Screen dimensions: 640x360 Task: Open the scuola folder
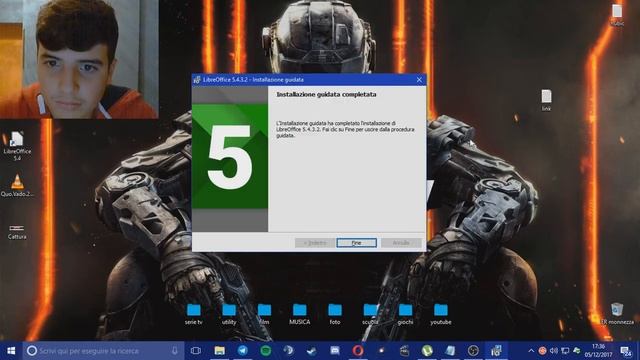click(x=370, y=314)
